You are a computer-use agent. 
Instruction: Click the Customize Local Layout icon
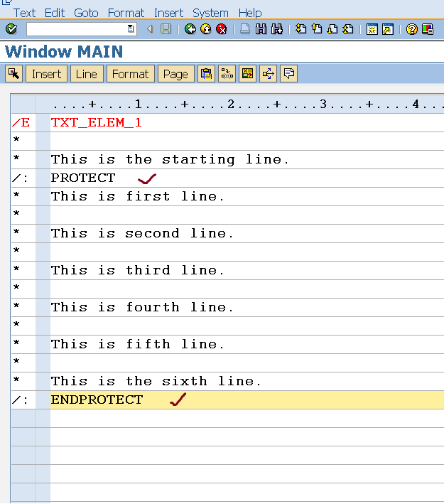pos(428,29)
